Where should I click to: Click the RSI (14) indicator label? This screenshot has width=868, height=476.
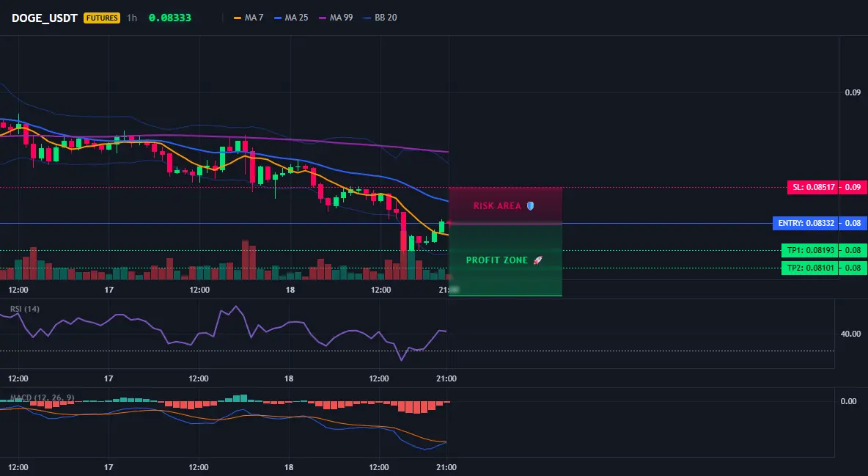(x=25, y=309)
